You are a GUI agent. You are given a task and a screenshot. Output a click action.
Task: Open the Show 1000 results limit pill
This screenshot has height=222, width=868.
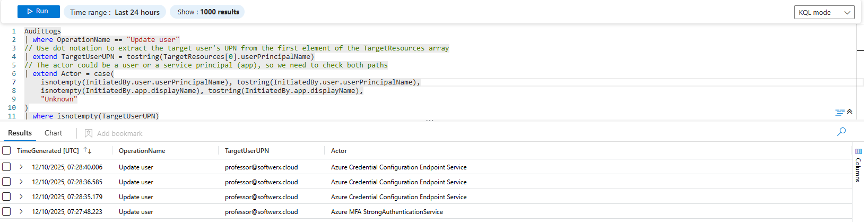click(207, 12)
